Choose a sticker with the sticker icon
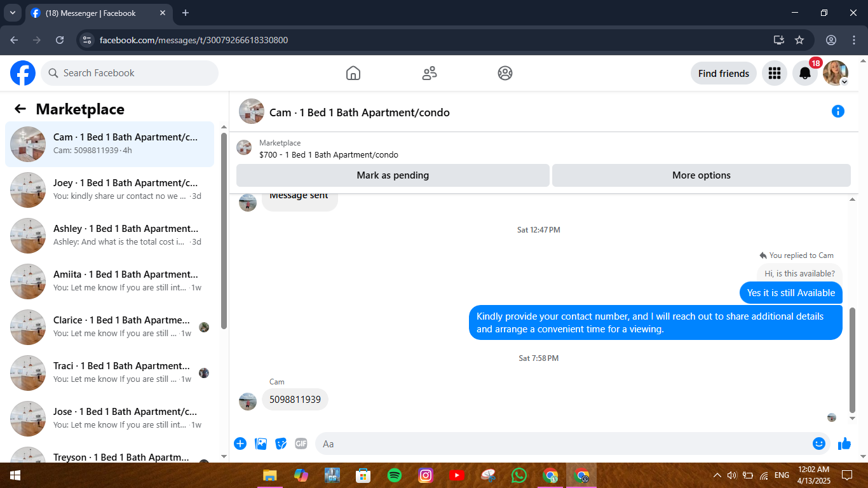The image size is (868, 488). 281,444
